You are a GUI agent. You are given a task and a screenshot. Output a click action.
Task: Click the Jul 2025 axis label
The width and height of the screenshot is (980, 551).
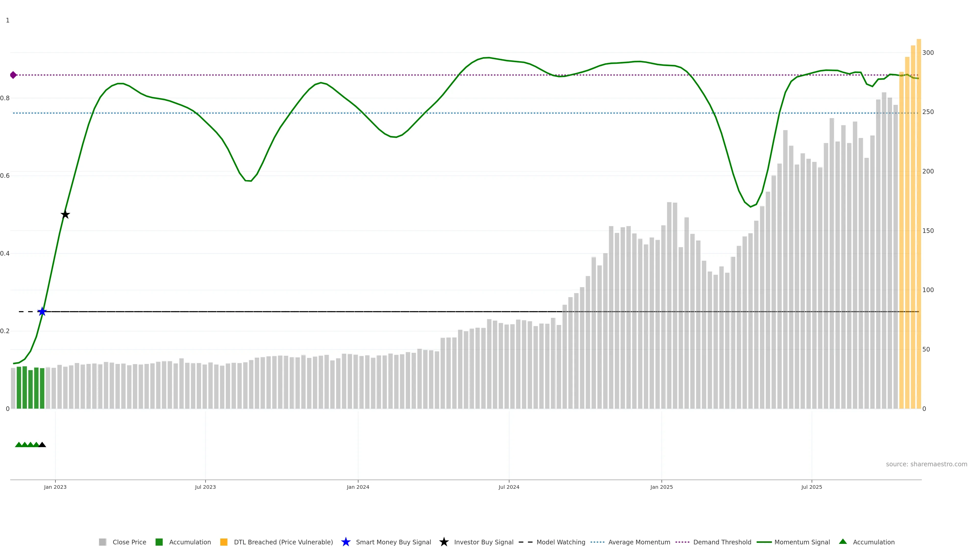812,487
